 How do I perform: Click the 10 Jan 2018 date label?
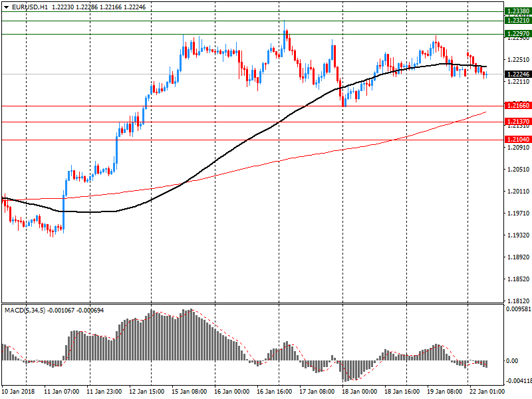click(x=19, y=392)
